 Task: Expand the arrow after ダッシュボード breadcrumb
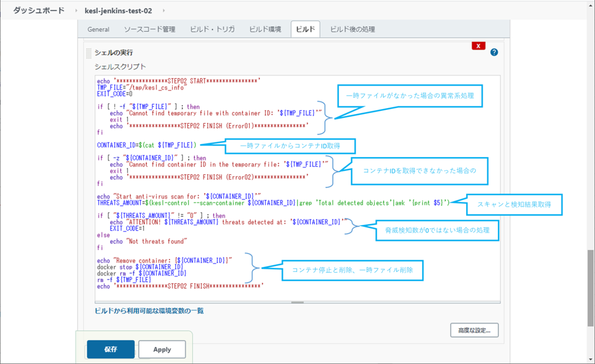pyautogui.click(x=75, y=10)
